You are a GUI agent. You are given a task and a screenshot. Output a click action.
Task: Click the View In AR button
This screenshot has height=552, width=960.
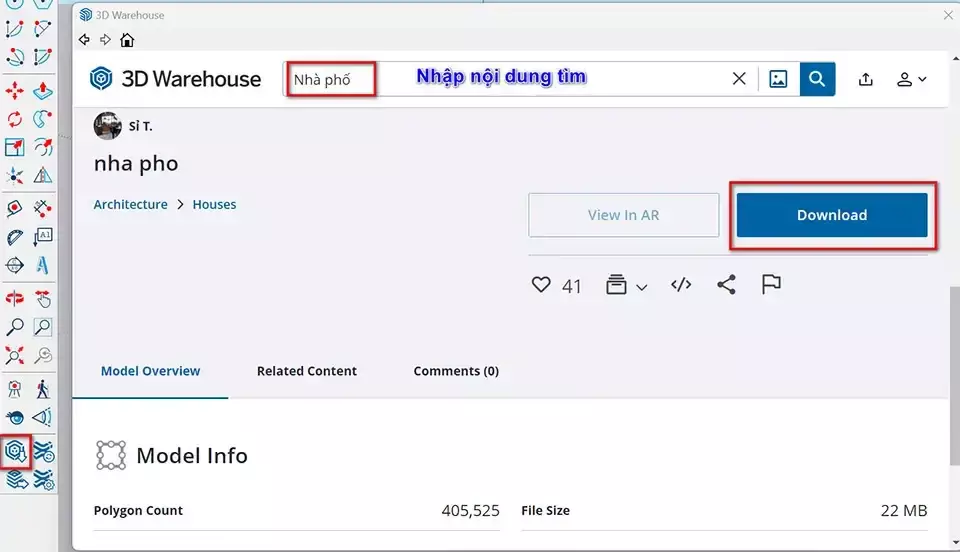pyautogui.click(x=623, y=215)
